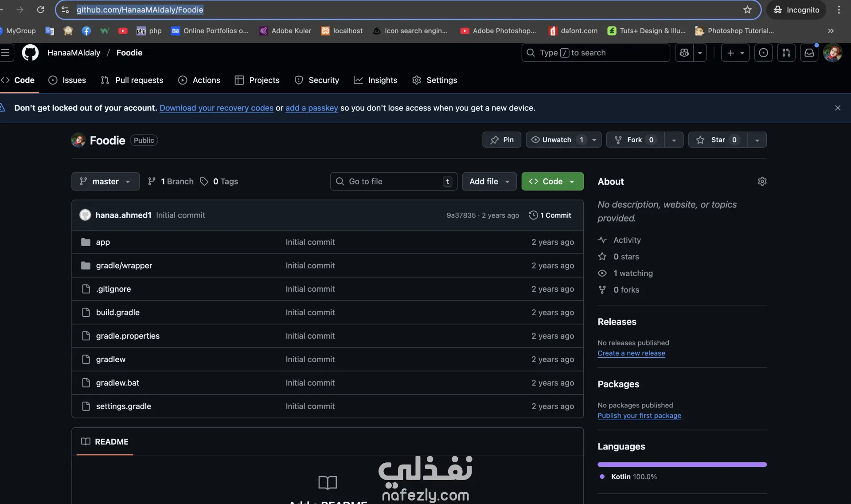Viewport: 851px width, 504px height.
Task: Click the issues icon in top header
Action: tap(763, 53)
